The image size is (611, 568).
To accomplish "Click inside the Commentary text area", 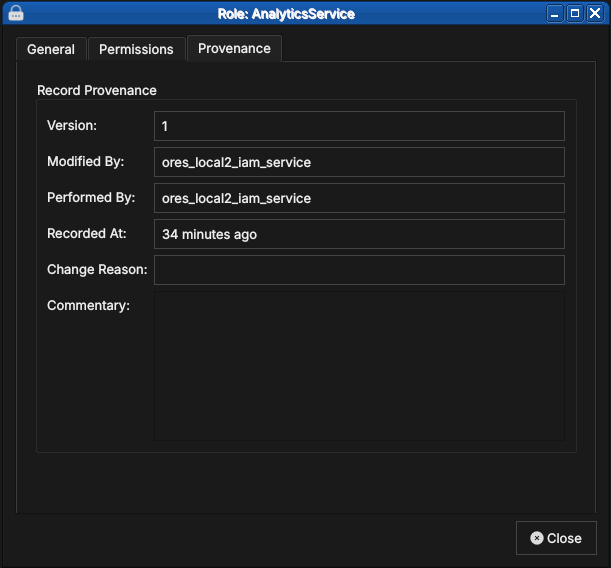I will [x=359, y=366].
